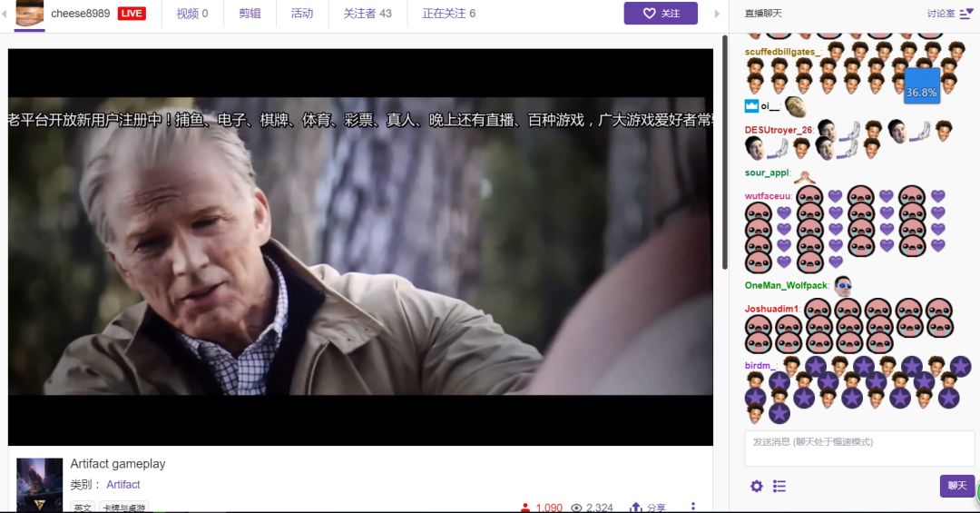
Task: Open the chat settings gear icon
Action: (x=756, y=486)
